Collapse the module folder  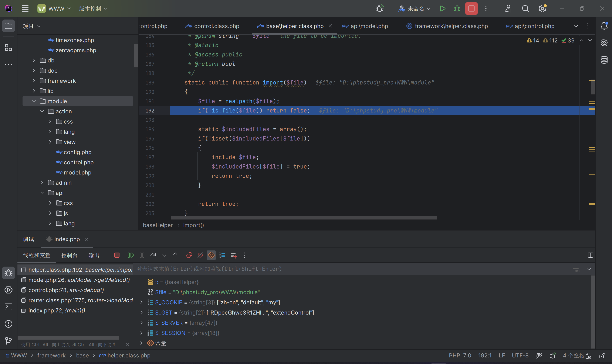click(34, 101)
